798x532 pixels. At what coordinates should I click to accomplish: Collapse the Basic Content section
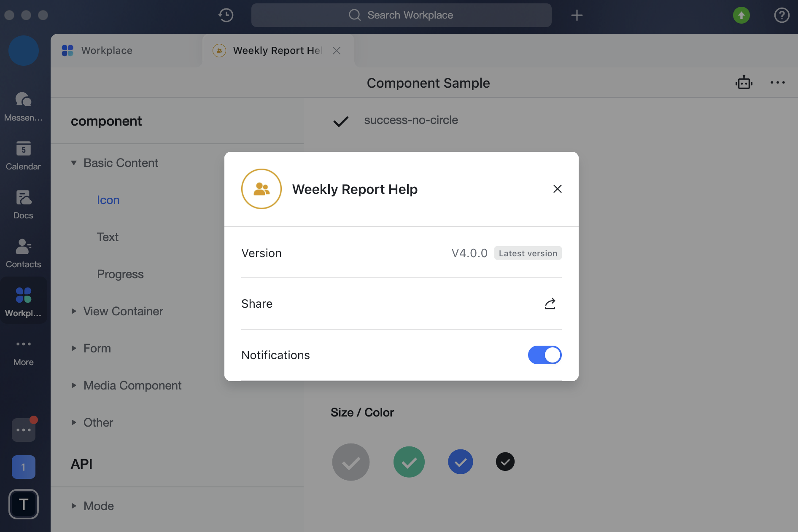click(74, 163)
